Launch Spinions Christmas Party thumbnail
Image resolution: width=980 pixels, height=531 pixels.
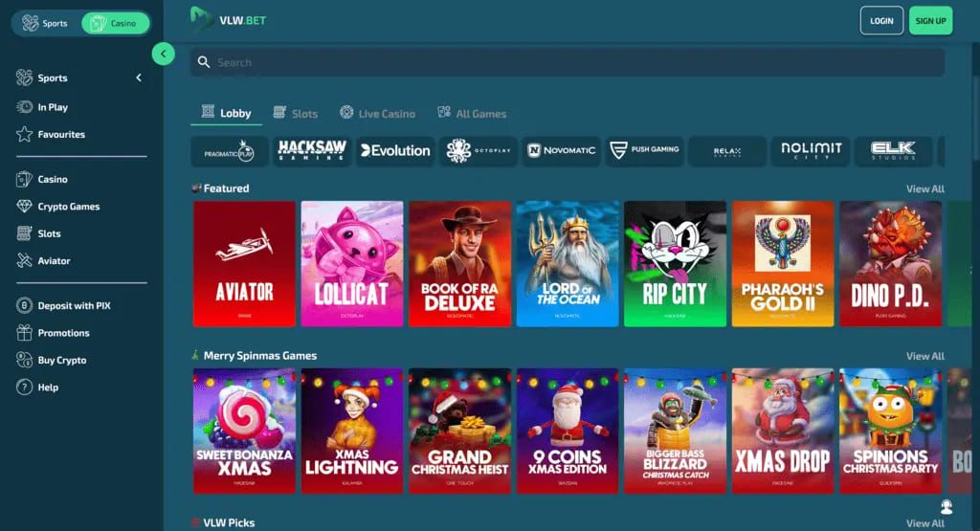coord(891,431)
